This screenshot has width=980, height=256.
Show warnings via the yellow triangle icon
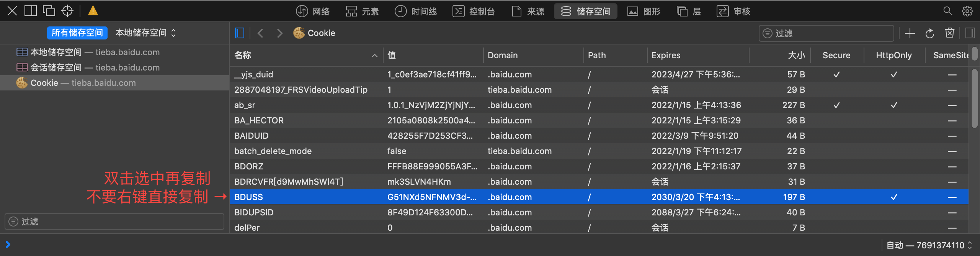click(x=93, y=11)
